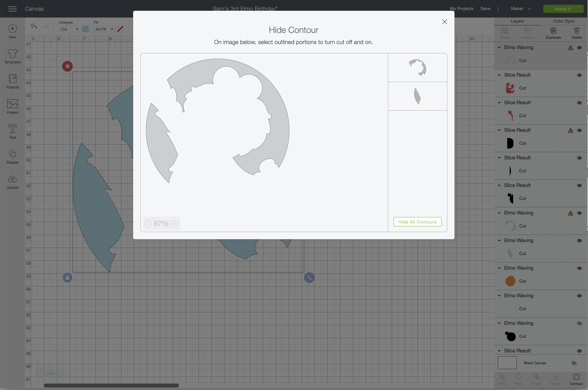Open the Linetype Cut dropdown
The image size is (588, 390).
(x=70, y=29)
